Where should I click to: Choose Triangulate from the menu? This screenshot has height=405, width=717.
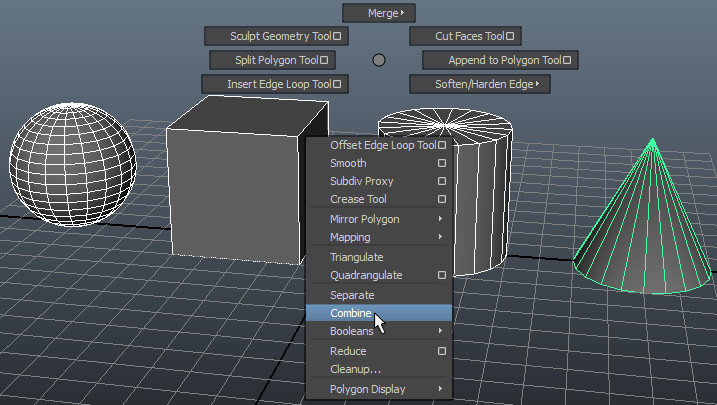pyautogui.click(x=357, y=257)
